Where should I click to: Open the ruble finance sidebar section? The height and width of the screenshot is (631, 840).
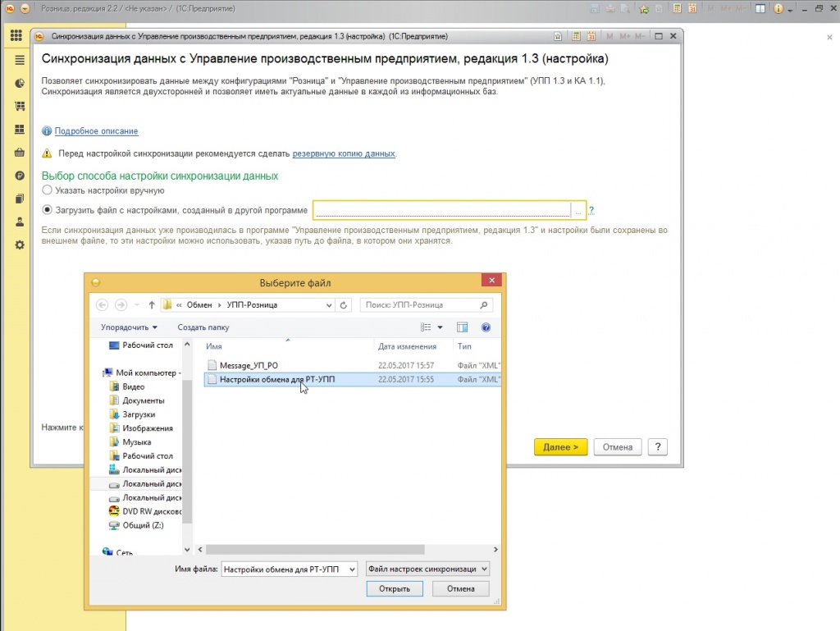pos(20,176)
